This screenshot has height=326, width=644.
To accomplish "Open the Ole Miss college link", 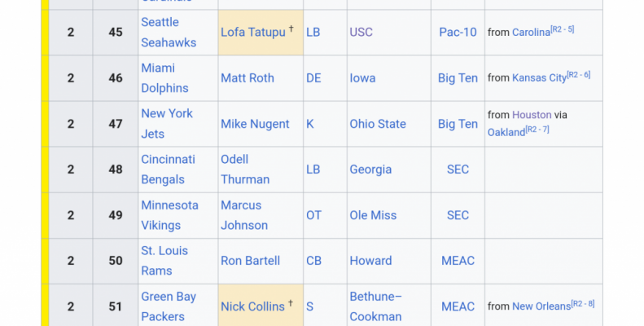I will click(x=373, y=215).
